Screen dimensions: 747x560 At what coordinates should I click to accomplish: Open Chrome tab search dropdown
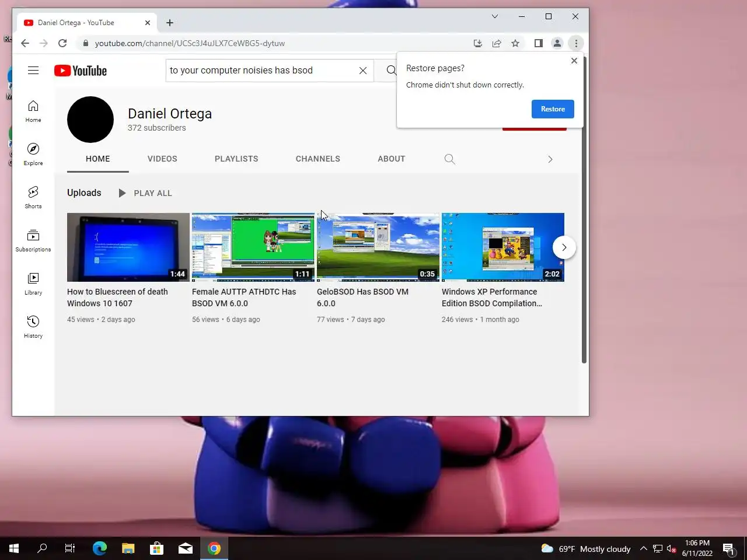pyautogui.click(x=495, y=16)
